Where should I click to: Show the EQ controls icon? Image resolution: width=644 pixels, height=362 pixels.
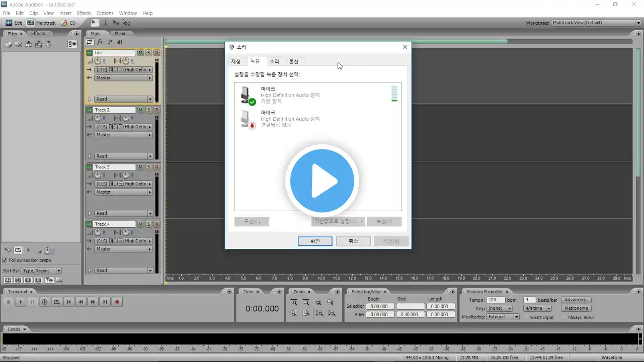coord(120,42)
